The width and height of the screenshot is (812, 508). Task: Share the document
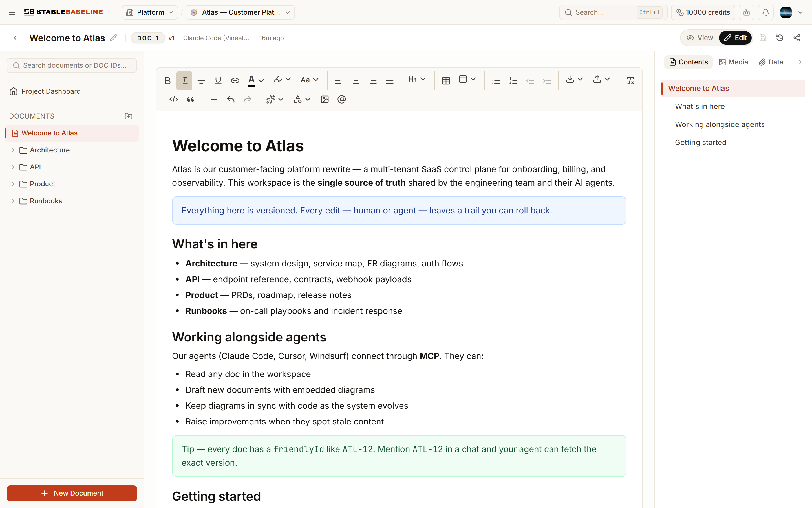(x=797, y=38)
